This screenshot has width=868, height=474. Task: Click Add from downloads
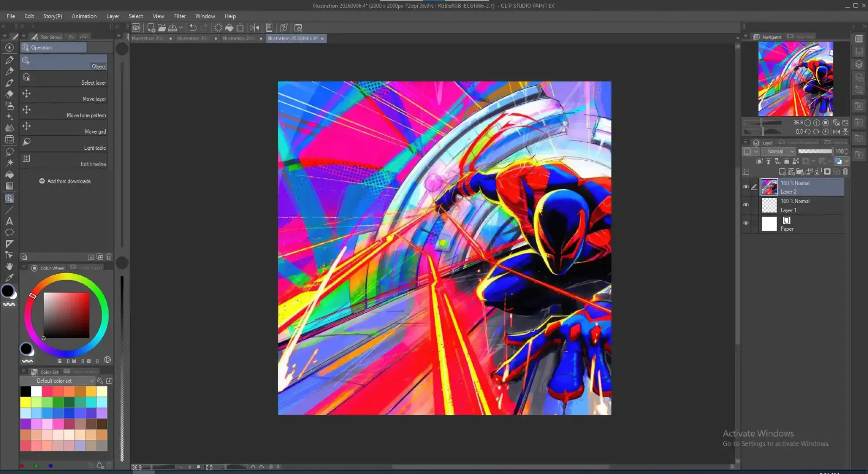point(65,181)
